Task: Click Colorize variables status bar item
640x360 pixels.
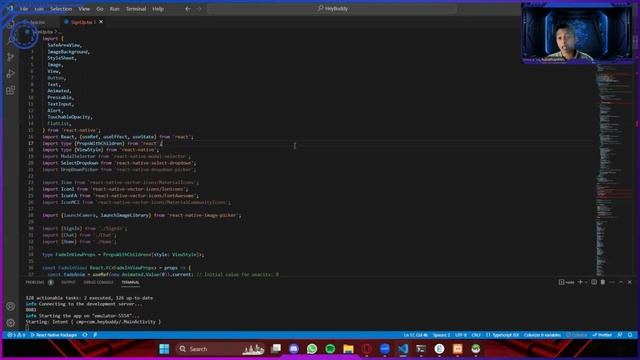Action: pos(542,335)
